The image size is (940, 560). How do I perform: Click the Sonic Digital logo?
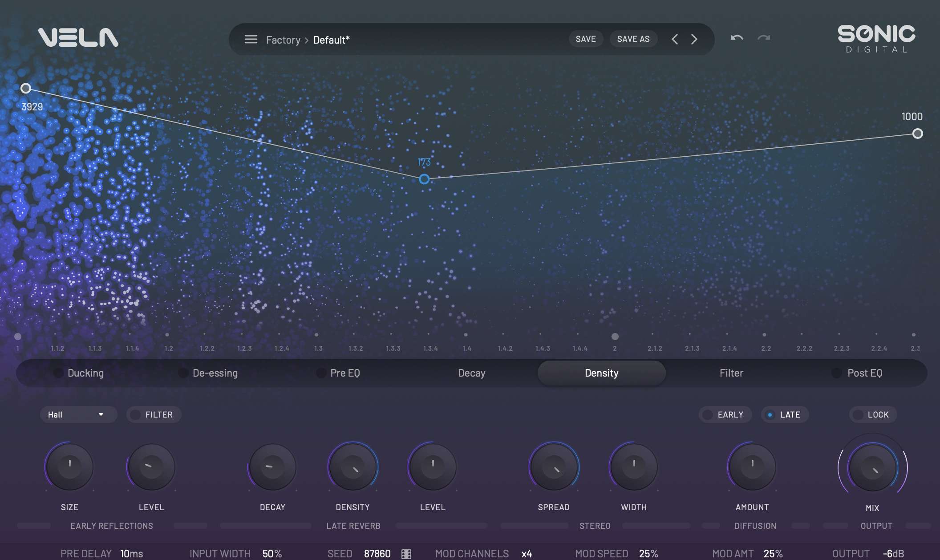coord(876,39)
